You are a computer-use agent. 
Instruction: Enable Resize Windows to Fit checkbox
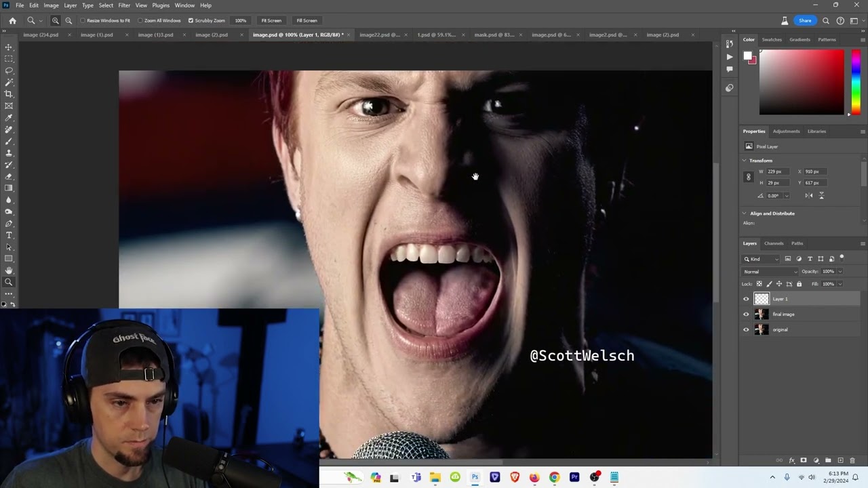(x=83, y=20)
